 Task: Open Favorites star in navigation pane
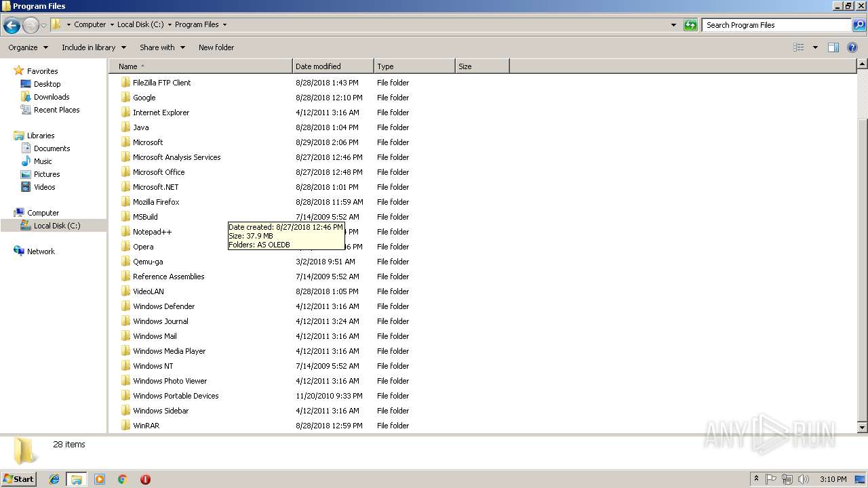click(x=18, y=70)
